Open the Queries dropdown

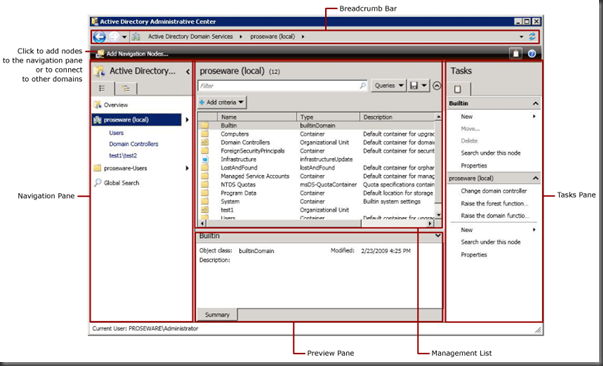[389, 86]
